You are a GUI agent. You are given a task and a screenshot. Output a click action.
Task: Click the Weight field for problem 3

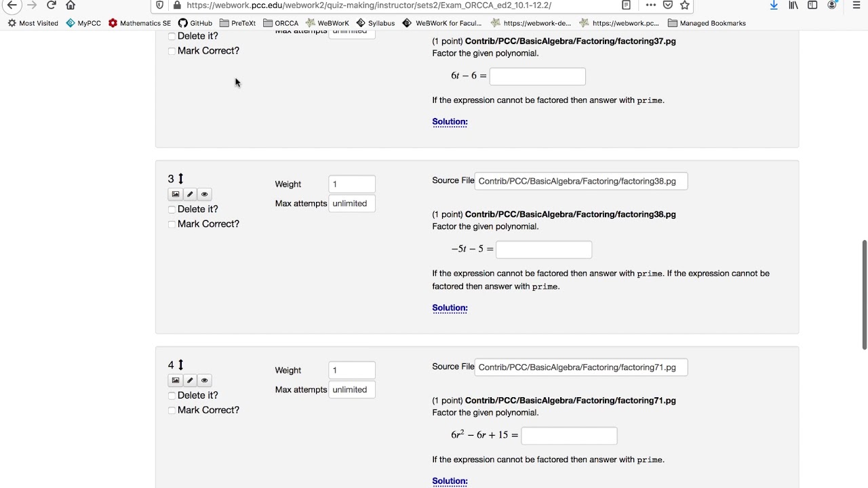click(x=352, y=184)
